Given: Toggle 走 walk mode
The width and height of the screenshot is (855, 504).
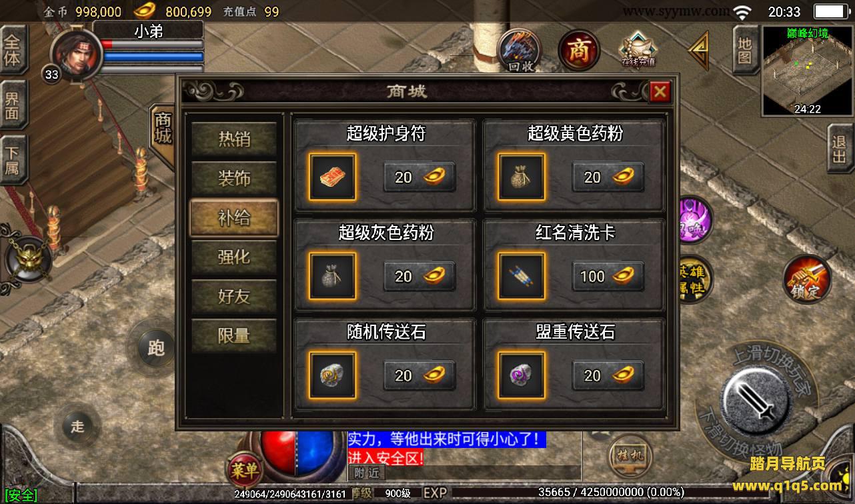Looking at the screenshot, I should (x=79, y=426).
